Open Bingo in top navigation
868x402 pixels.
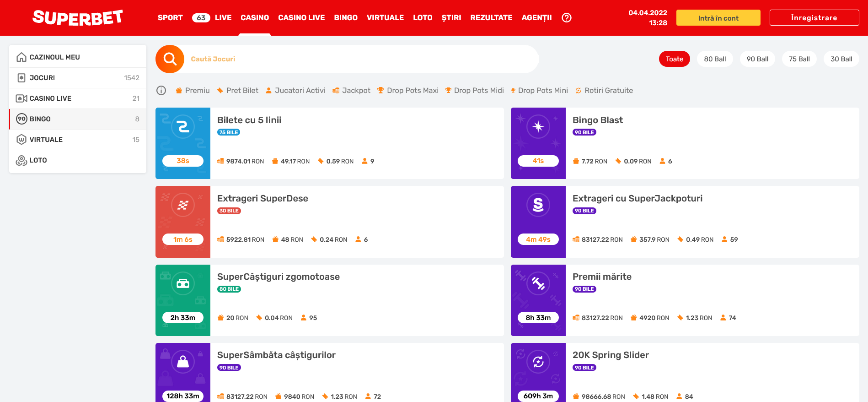point(346,18)
